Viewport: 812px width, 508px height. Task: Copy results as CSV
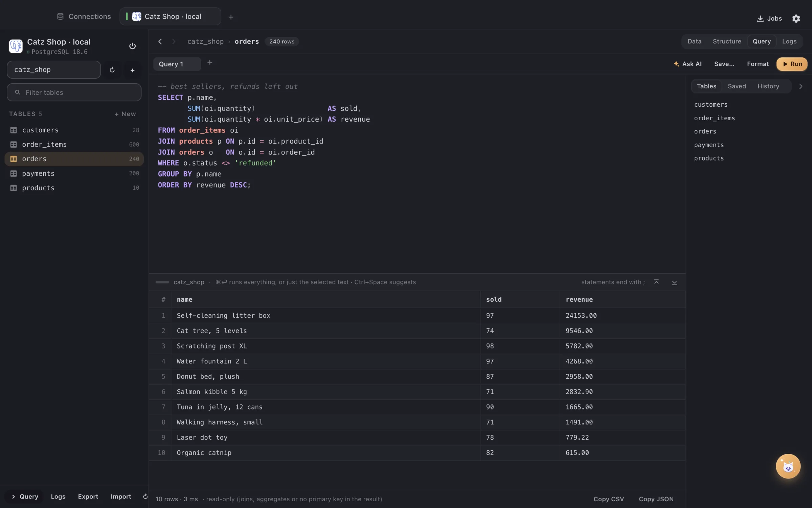[608, 499]
